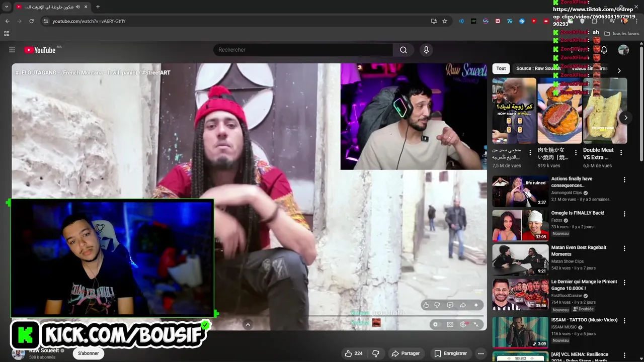
Task: Open options for Omegle Is FINALLY Back
Action: 624,214
